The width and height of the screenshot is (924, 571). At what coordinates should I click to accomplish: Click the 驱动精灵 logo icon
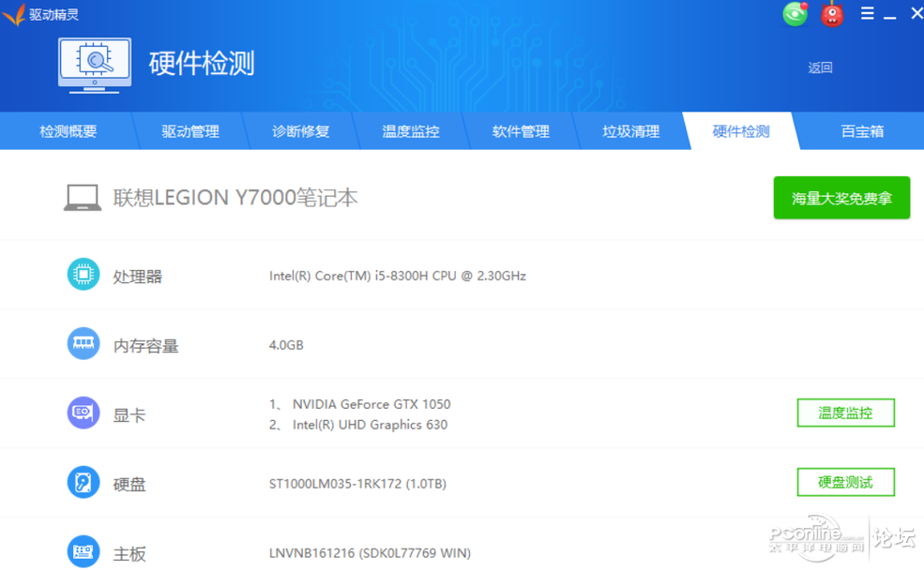click(14, 14)
